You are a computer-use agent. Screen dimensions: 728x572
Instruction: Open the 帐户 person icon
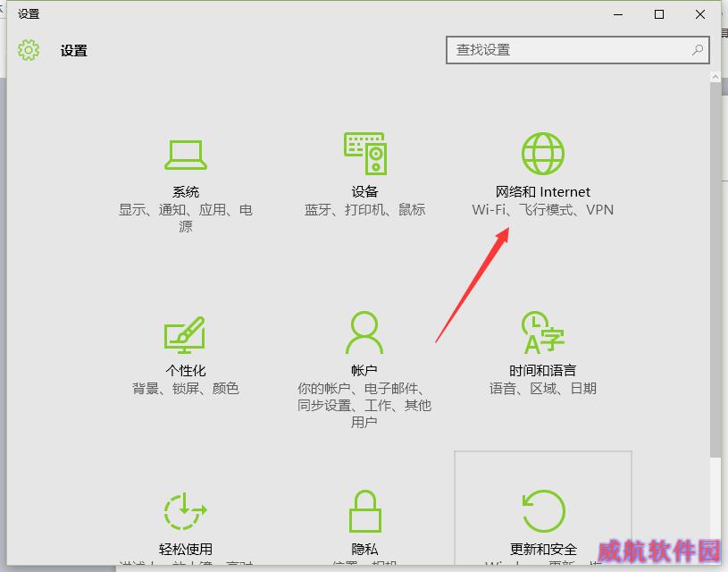pos(364,332)
